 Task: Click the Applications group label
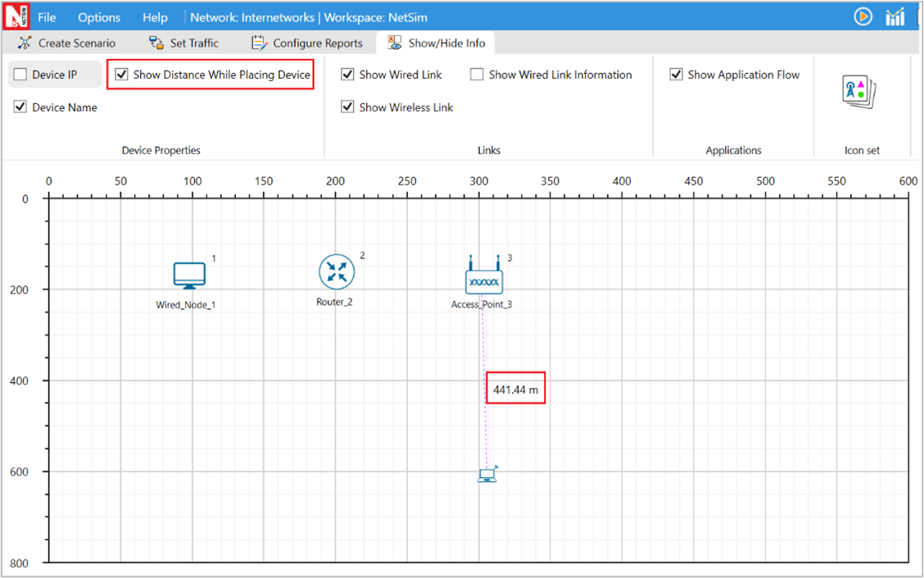(x=734, y=150)
